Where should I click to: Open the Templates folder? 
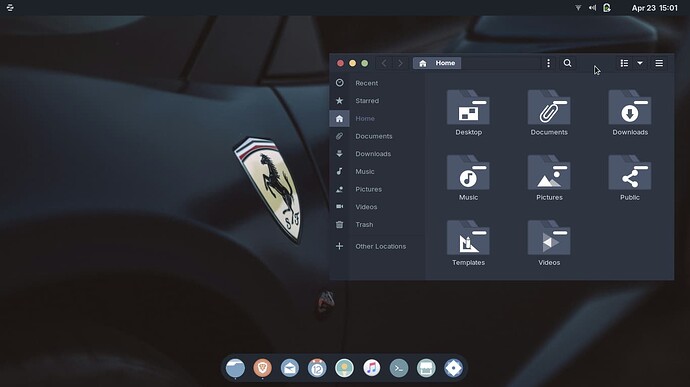[x=468, y=243]
